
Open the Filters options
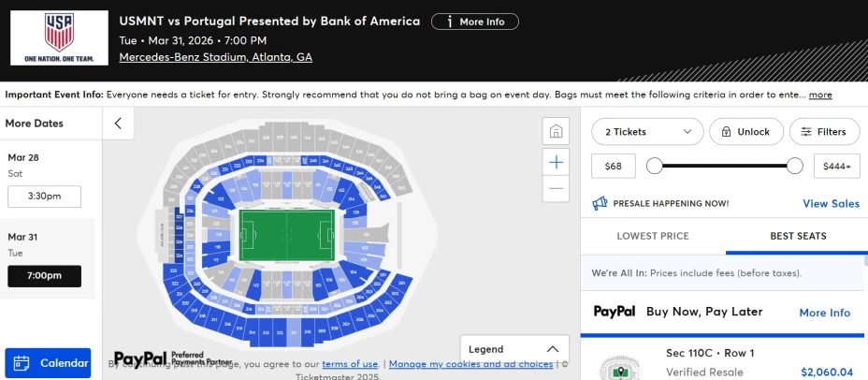point(824,132)
